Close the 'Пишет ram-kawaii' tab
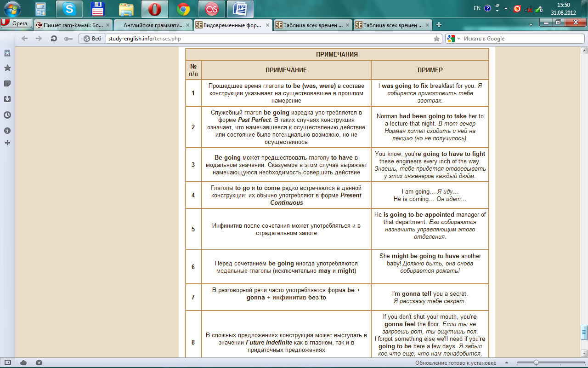The height and width of the screenshot is (368, 588). tap(107, 25)
